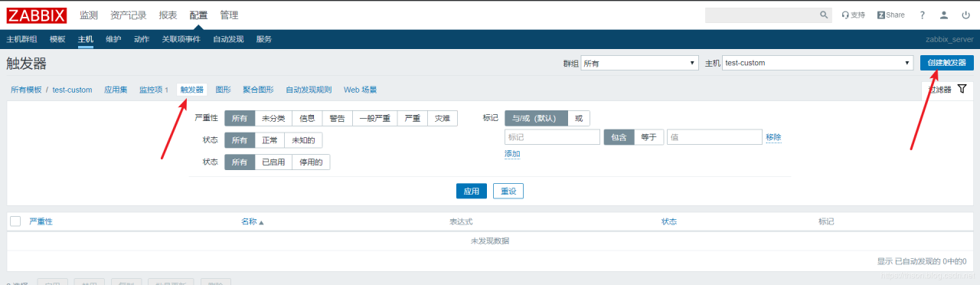Toggle severity 警告 filter
The width and height of the screenshot is (980, 285).
pyautogui.click(x=337, y=118)
